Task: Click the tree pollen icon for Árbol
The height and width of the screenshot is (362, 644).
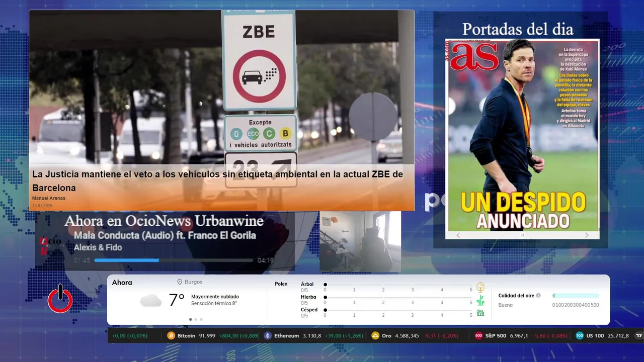Action: click(x=480, y=287)
